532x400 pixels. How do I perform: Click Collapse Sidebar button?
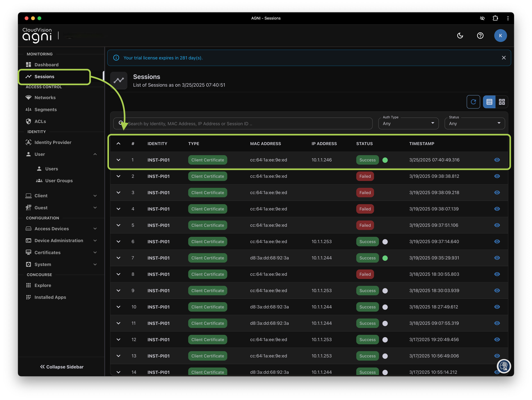tap(62, 367)
